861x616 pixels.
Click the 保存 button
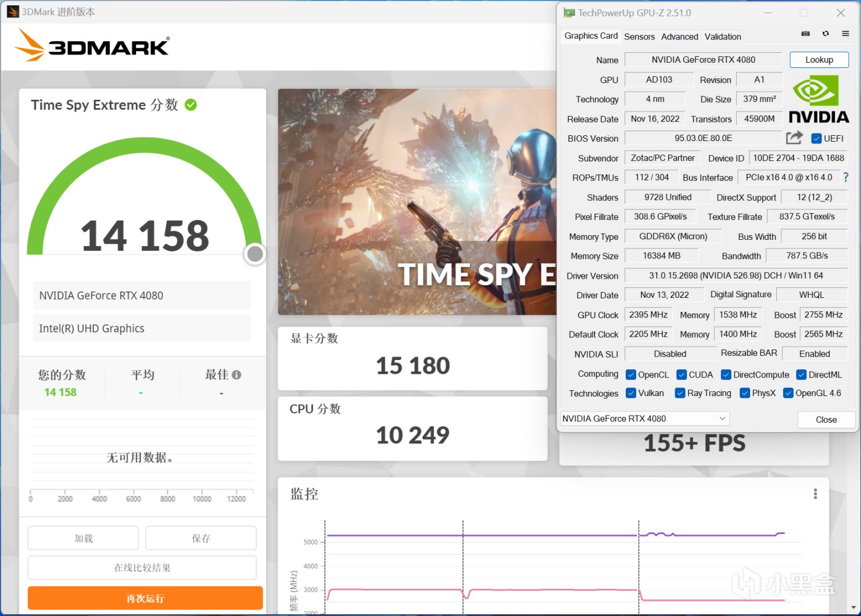click(201, 538)
